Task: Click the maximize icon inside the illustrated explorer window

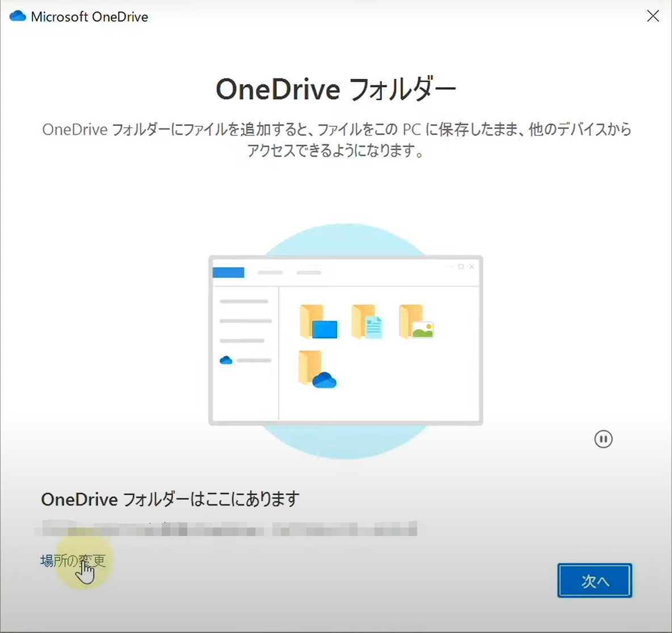Action: point(462,267)
